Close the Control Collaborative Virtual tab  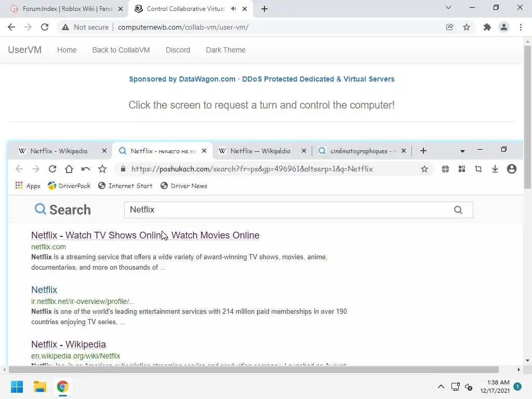(245, 9)
